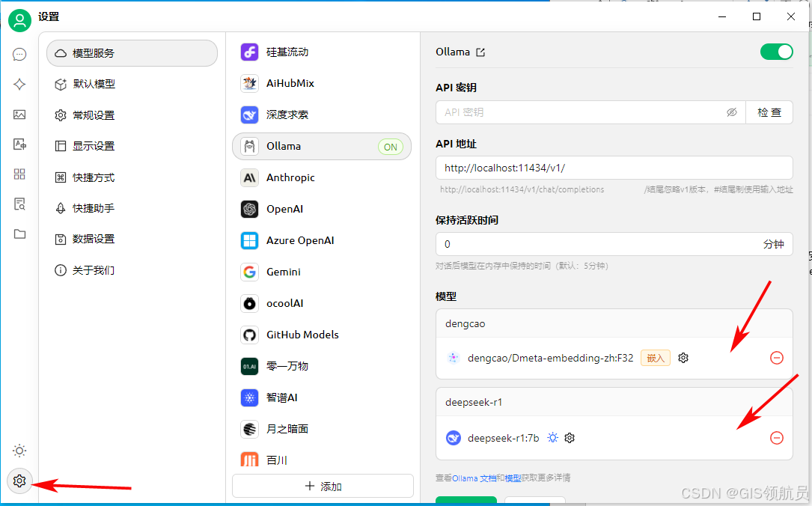Screen dimensions: 812x506
Task: Select the 硅基流动 provider
Action: (322, 52)
